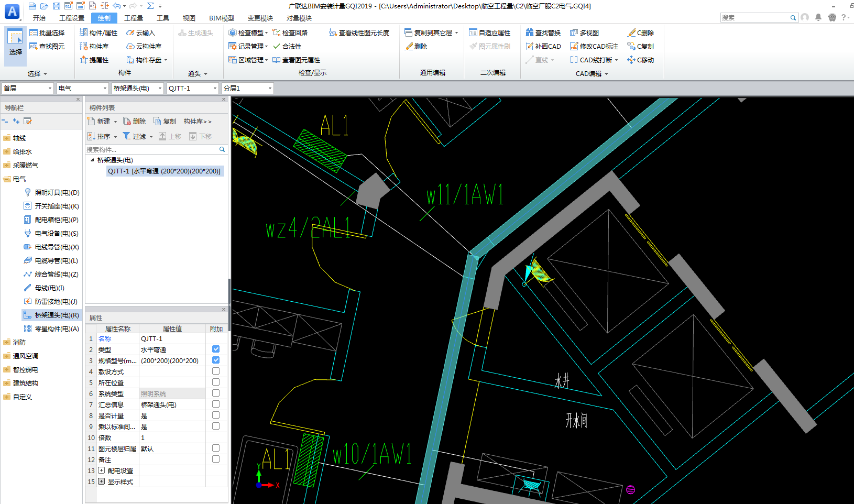Click 检查回路 check circuit tool
854x504 pixels.
290,32
